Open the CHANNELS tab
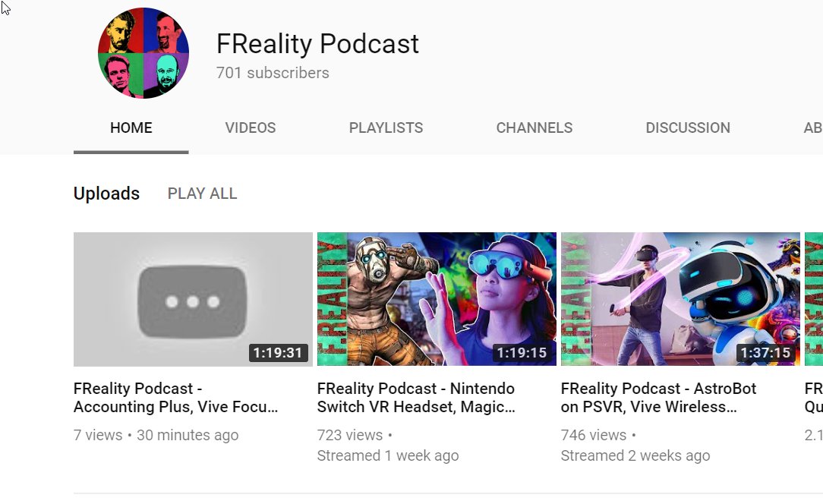This screenshot has height=504, width=823. click(534, 128)
